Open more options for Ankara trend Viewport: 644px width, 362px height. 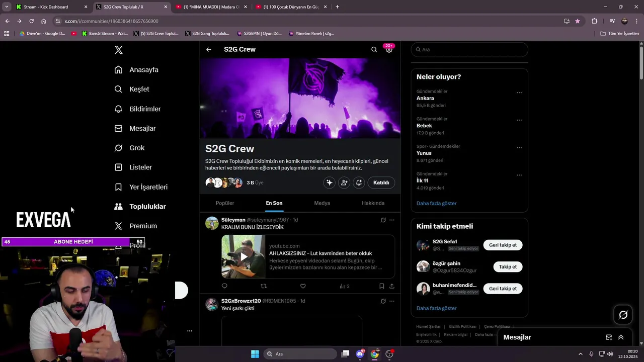pyautogui.click(x=519, y=93)
